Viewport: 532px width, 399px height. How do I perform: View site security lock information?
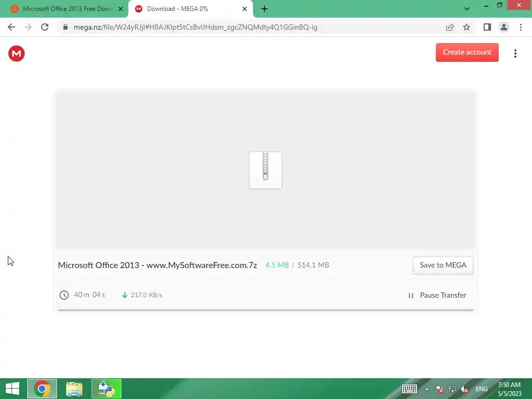pos(65,27)
